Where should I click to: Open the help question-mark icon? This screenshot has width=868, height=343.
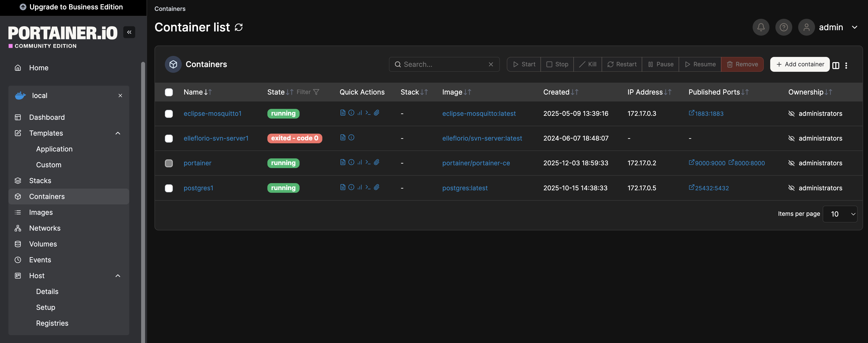click(783, 27)
